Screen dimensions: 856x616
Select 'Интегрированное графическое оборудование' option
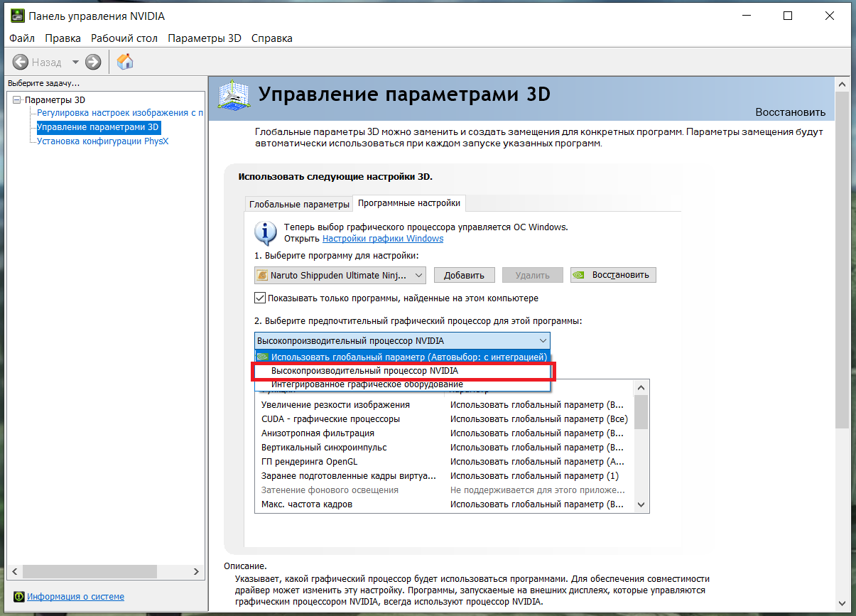coord(403,384)
